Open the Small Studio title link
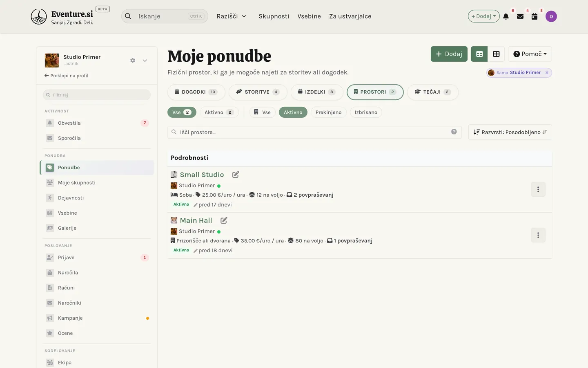This screenshot has width=588, height=368. 202,175
